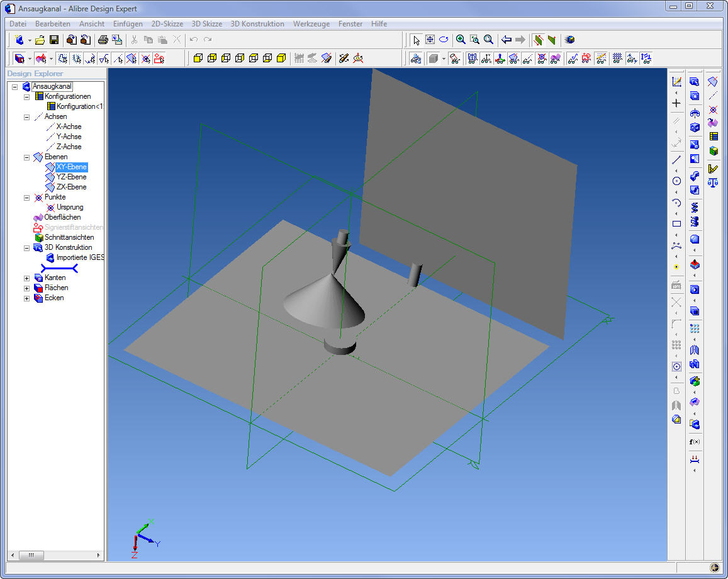
Task: Click Design Explorer horizontal scrollbar thumb
Action: 31,555
